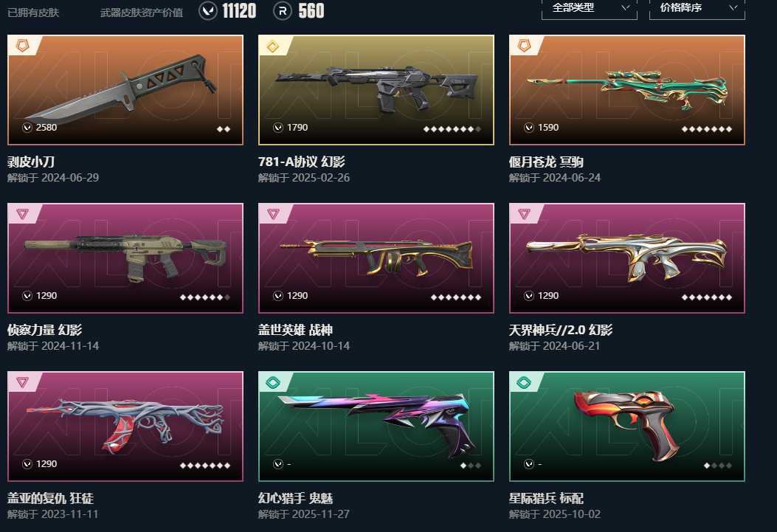Click the VP price icon on 盖世英雄 战神
This screenshot has width=777, height=532.
click(x=278, y=296)
